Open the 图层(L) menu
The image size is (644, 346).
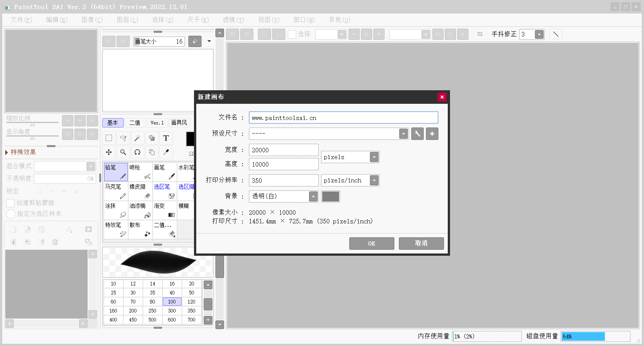pos(127,20)
